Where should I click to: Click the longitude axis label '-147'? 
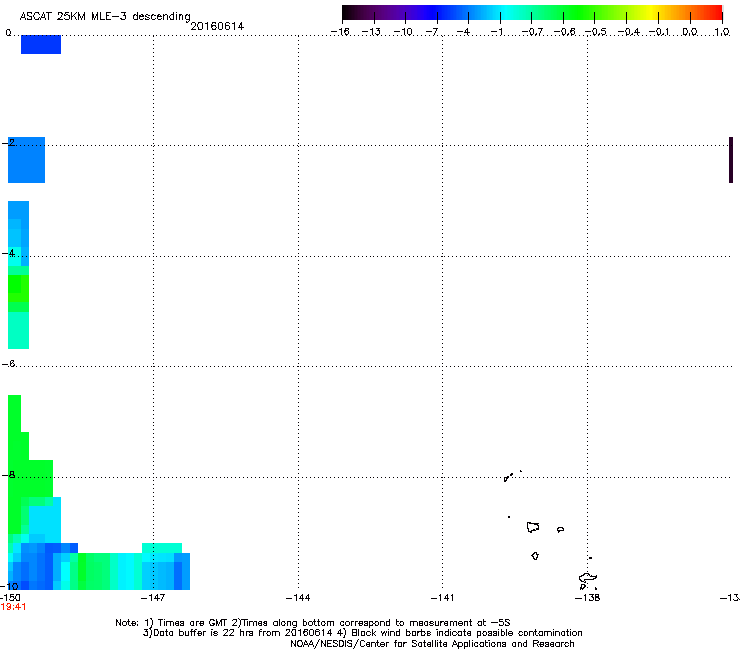point(153,598)
